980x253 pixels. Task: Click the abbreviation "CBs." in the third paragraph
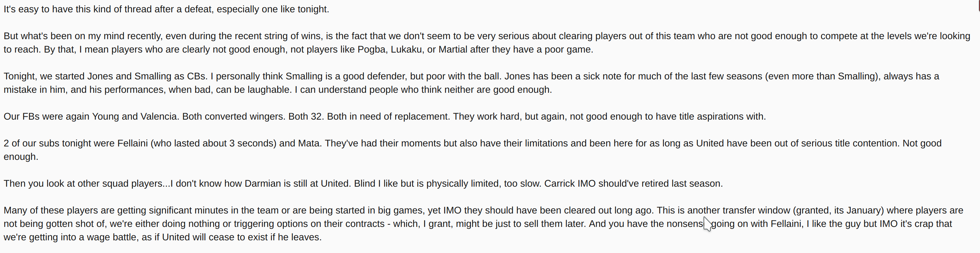[x=197, y=76]
